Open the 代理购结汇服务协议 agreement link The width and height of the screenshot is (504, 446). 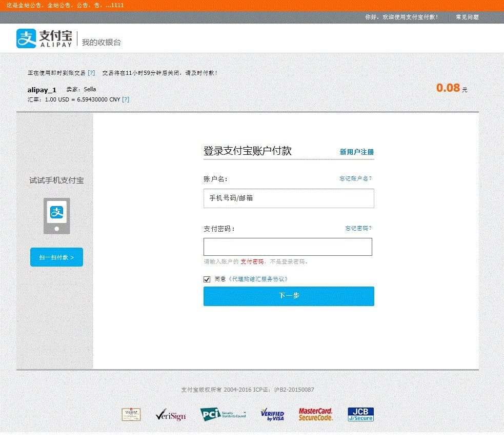pos(258,279)
